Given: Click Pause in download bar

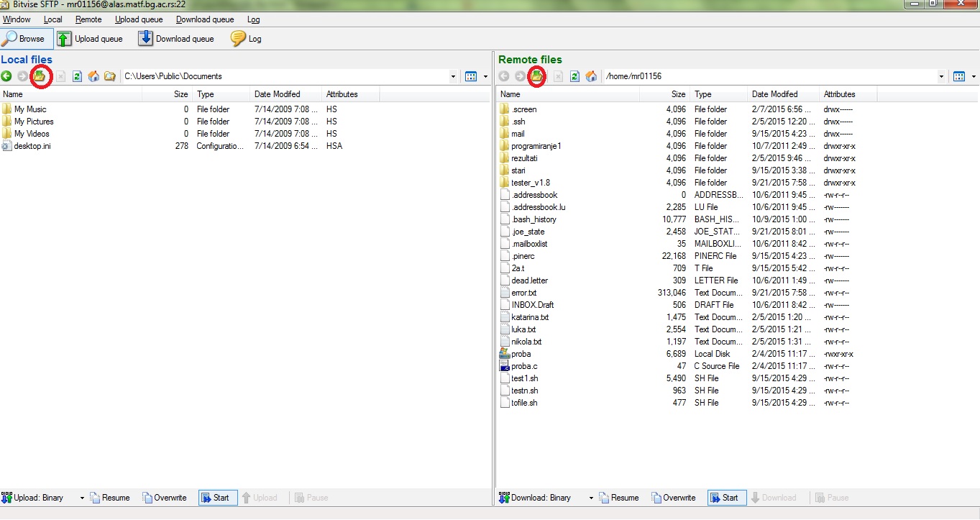Looking at the screenshot, I should click(x=831, y=498).
